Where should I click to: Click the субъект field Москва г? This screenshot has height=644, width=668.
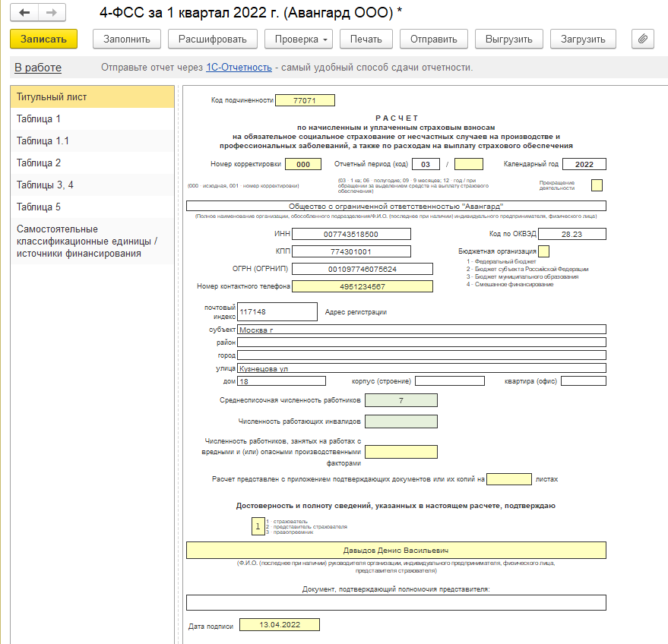click(422, 330)
